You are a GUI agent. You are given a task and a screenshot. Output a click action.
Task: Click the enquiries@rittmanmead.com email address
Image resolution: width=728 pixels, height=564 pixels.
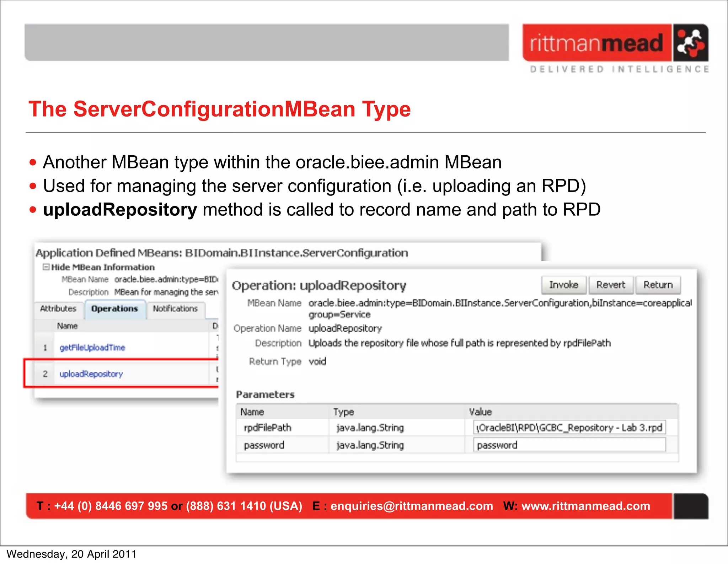click(412, 506)
